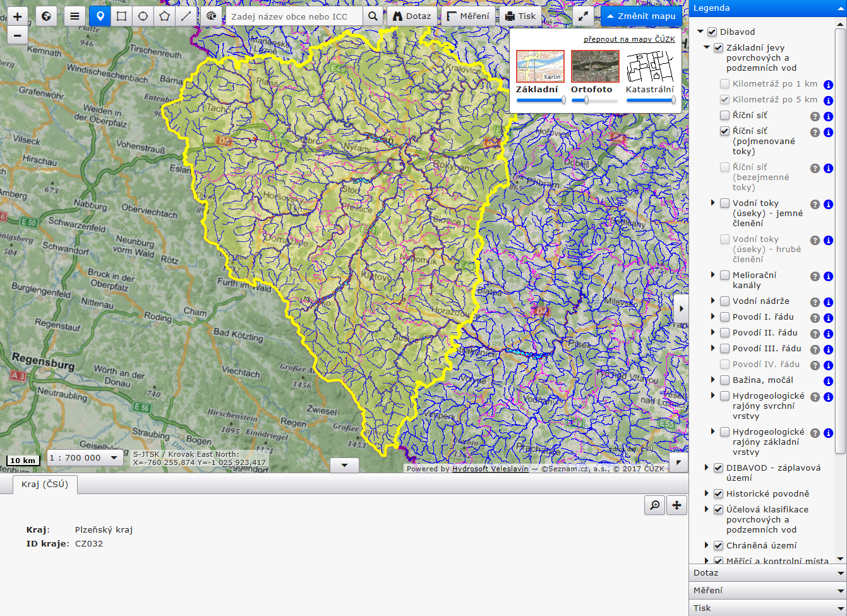Uncheck the Dibavod root layer checkbox
847x616 pixels.
coord(712,32)
